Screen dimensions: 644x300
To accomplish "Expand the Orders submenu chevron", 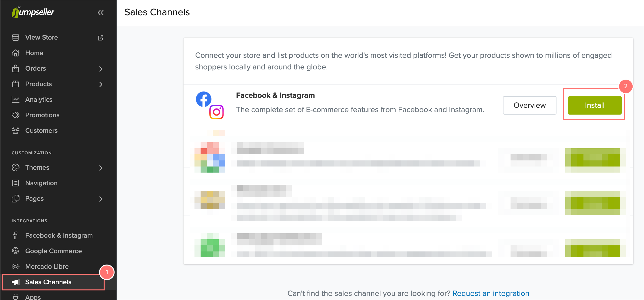I will click(x=101, y=69).
